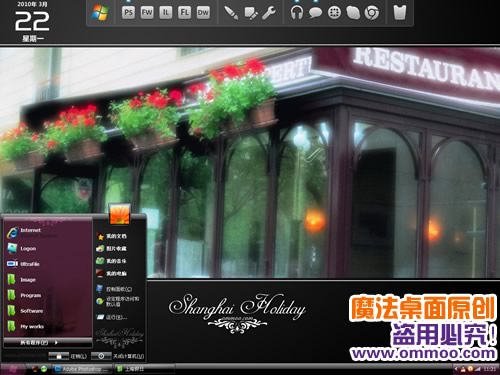500x375 pixels.
Task: Open the round dotted-grid icon in the dock
Action: coord(334,13)
